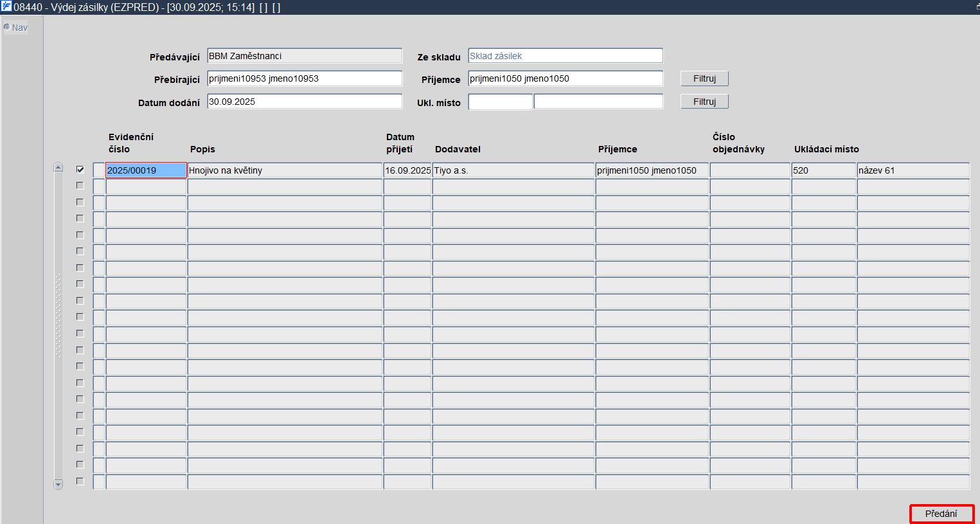The image size is (980, 524).
Task: Select the Nav radio button
Action: tap(6, 27)
